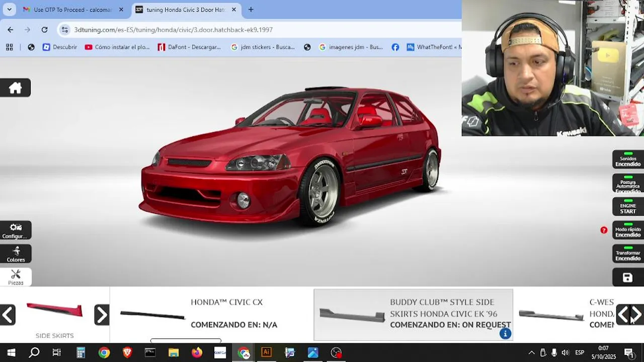Image resolution: width=644 pixels, height=362 pixels.
Task: Go to previous part category arrow
Action: click(8, 315)
